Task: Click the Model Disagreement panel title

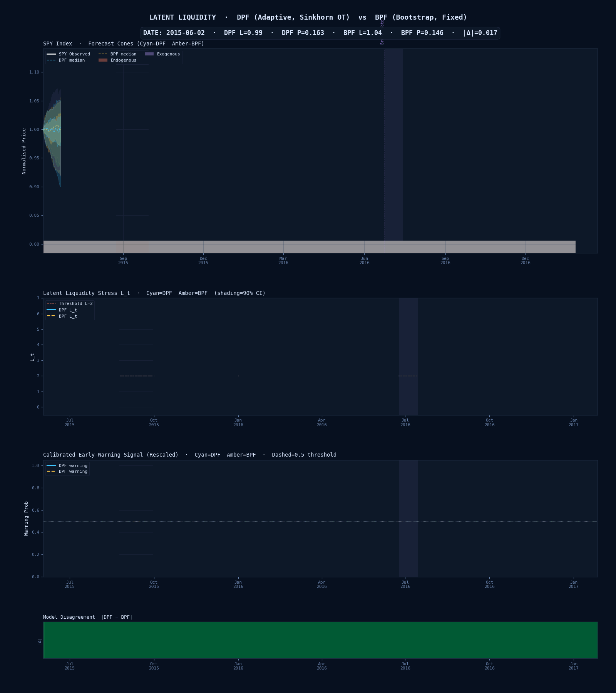Action: pyautogui.click(x=88, y=617)
